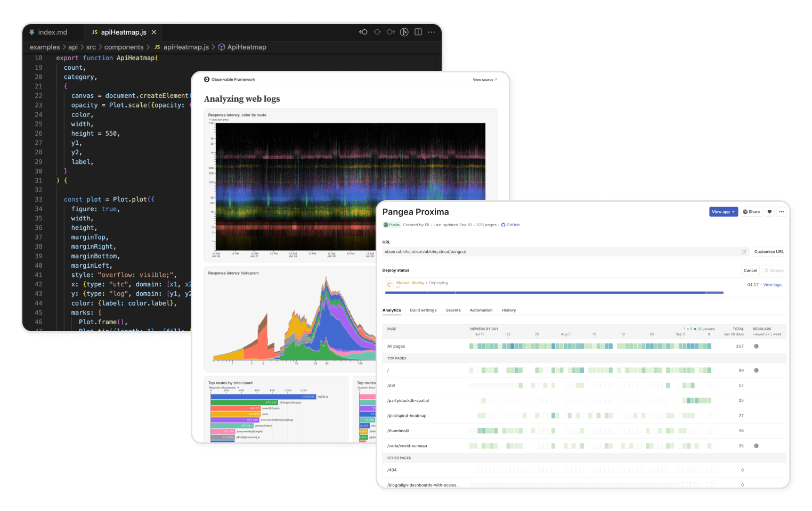Click the Public visibility badge
Viewport: 812px width, 511px height.
pyautogui.click(x=392, y=225)
